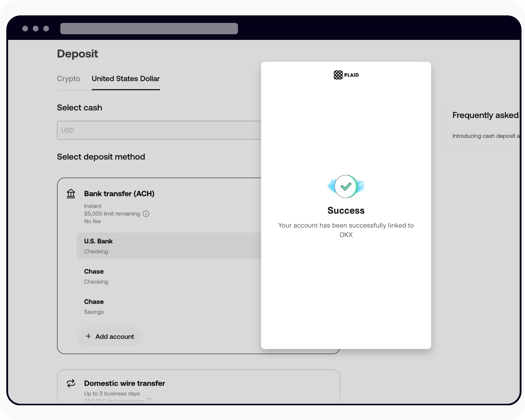
Task: Click the bank building icon
Action: 71,194
